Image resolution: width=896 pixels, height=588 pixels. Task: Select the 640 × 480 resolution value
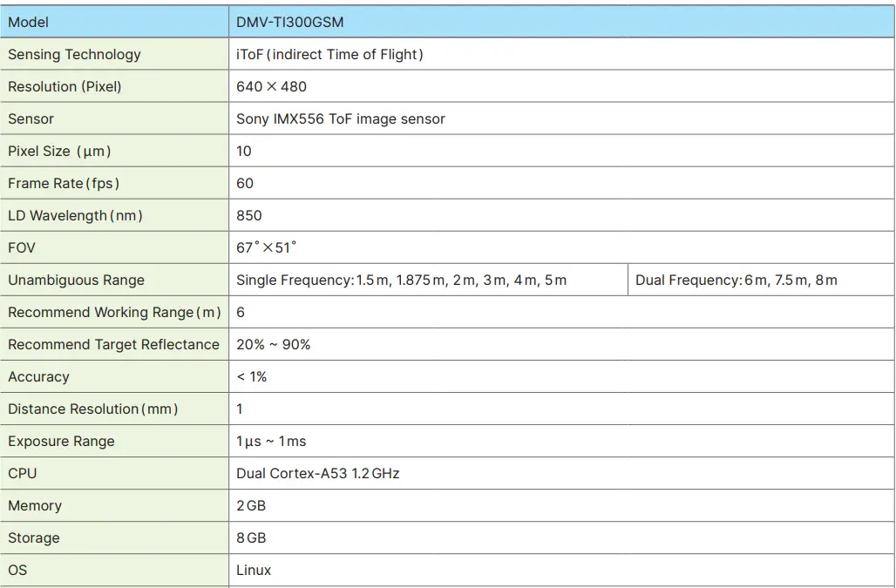pos(271,86)
